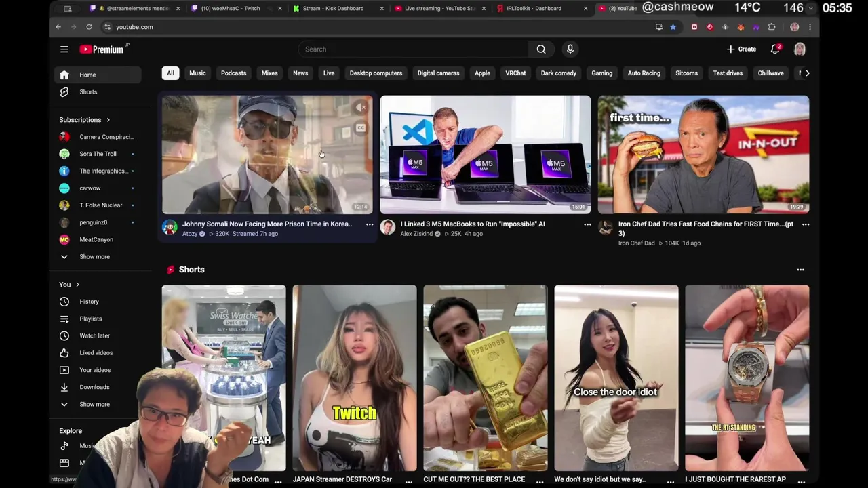Open the Atozy channel avatar
This screenshot has height=488, width=868.
point(170,228)
